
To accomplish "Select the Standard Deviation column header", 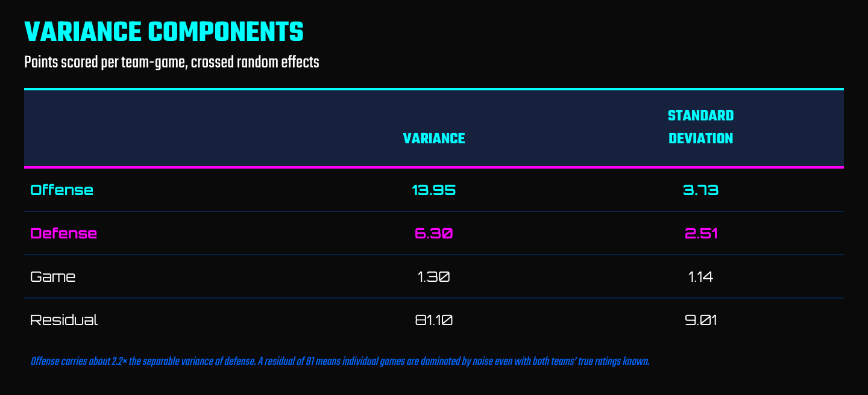I will (700, 127).
